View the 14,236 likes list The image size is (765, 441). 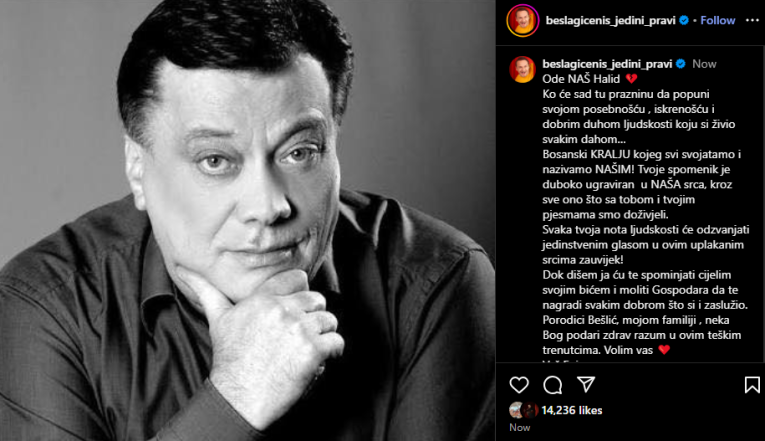point(572,410)
